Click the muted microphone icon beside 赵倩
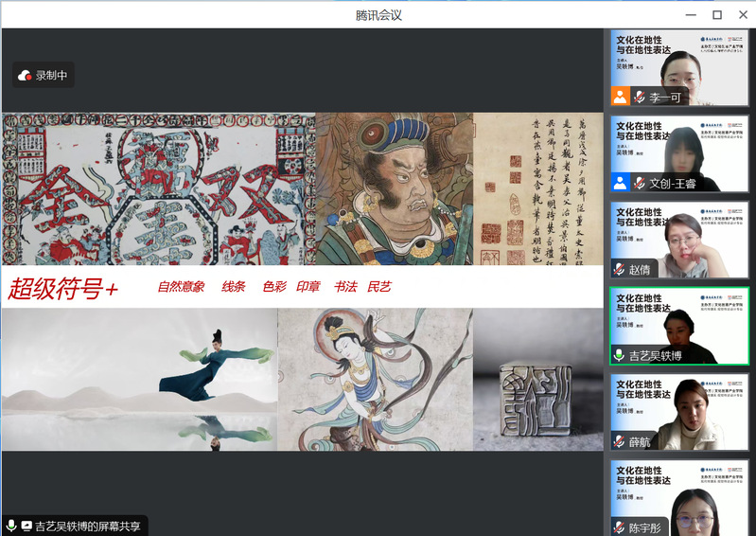 click(619, 269)
